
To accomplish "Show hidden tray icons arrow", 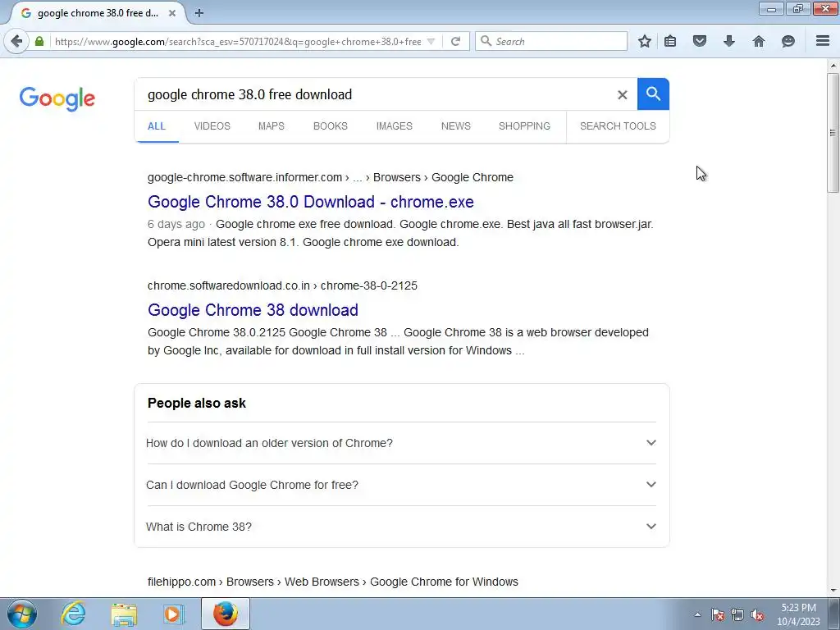I will click(x=697, y=614).
